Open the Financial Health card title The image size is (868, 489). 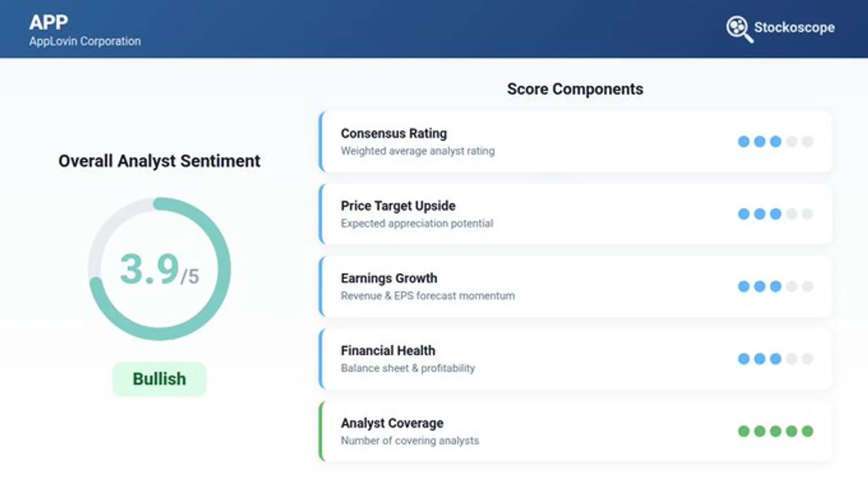tap(388, 351)
